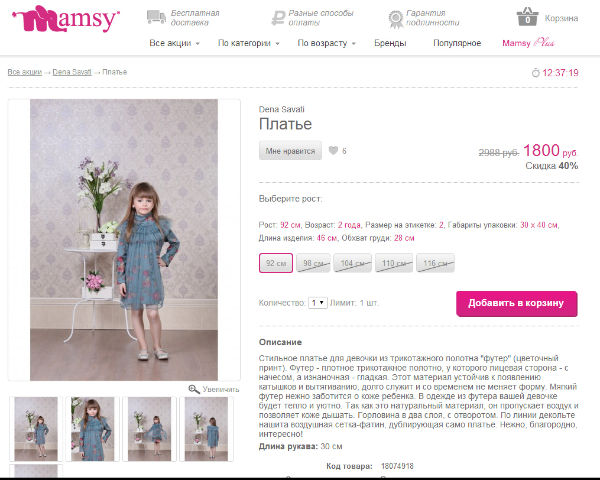Screen dimensions: 600x480
Task: Select the back-view dress thumbnail
Action: click(206, 428)
